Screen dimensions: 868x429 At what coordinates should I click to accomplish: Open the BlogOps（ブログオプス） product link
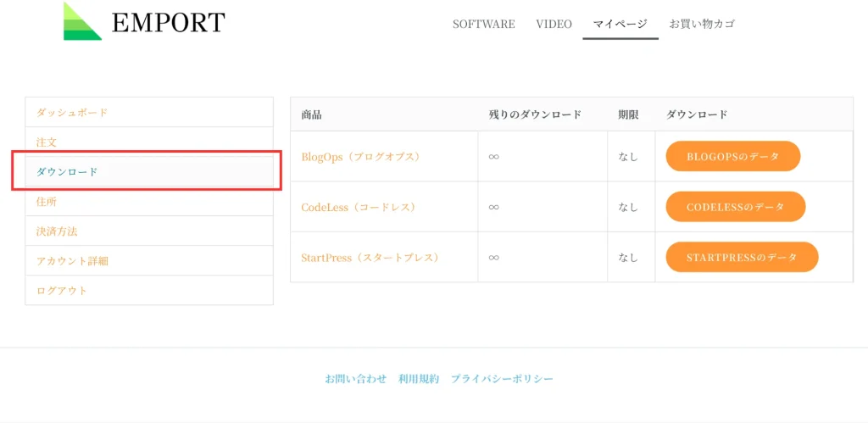point(360,157)
